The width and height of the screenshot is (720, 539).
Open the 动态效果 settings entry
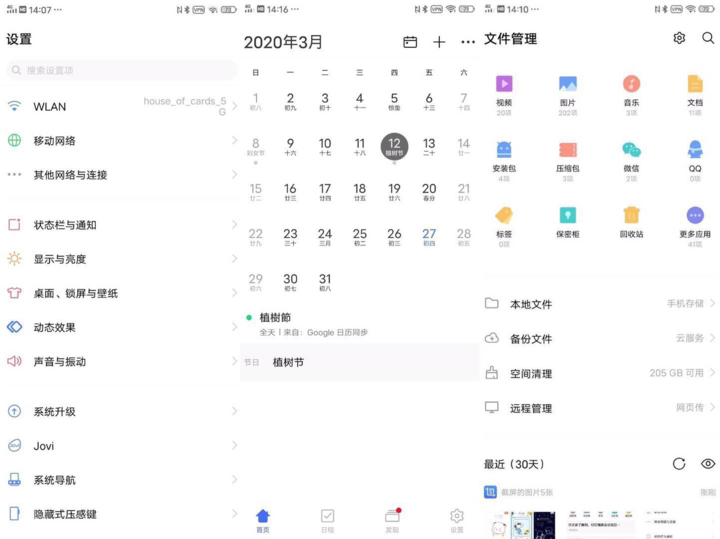120,327
